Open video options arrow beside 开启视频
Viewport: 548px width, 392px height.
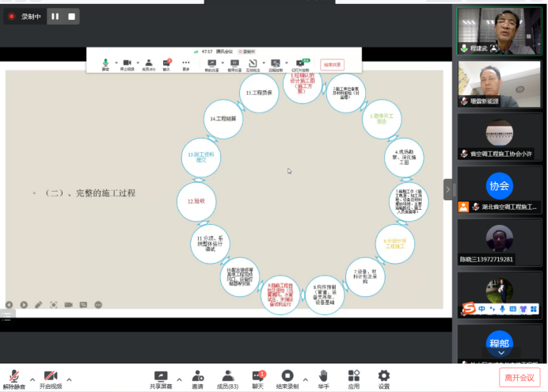69,379
